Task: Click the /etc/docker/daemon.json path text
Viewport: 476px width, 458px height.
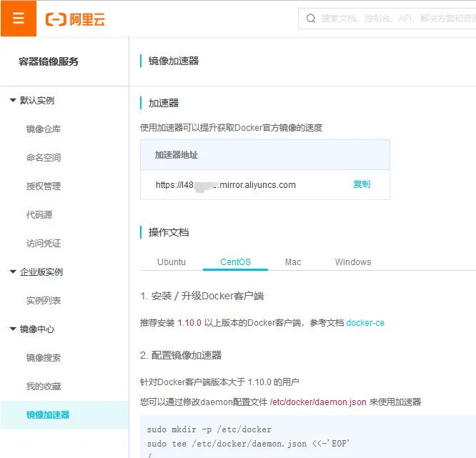Action: pos(318,402)
